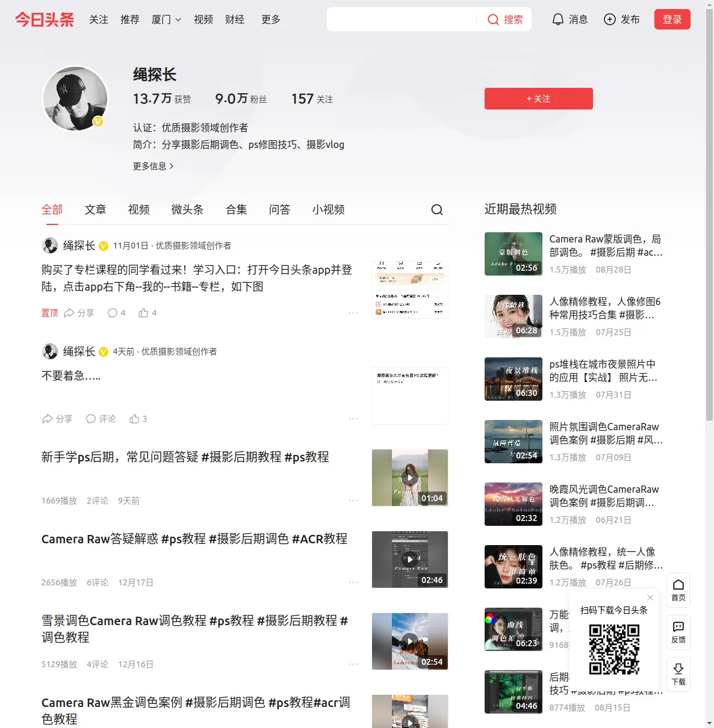Click the profile avatar of 绳探长
Image resolution: width=714 pixels, height=728 pixels.
point(75,99)
